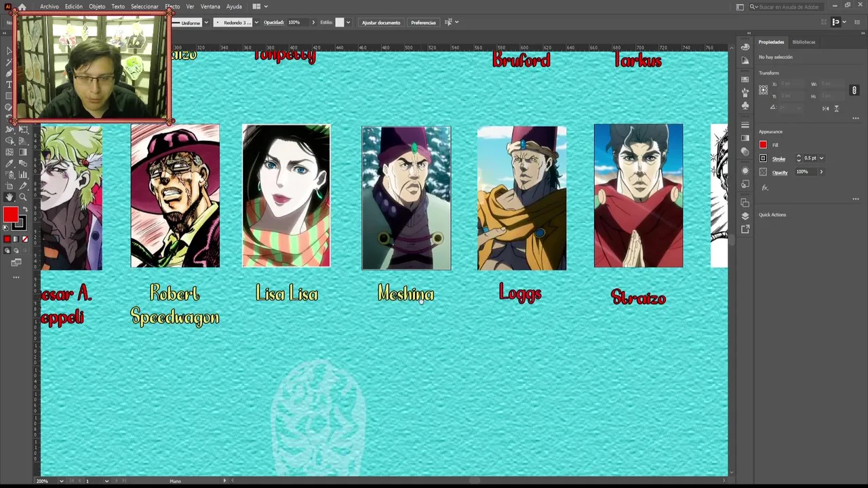
Task: Reset to default fill and stroke
Action: pyautogui.click(x=5, y=227)
